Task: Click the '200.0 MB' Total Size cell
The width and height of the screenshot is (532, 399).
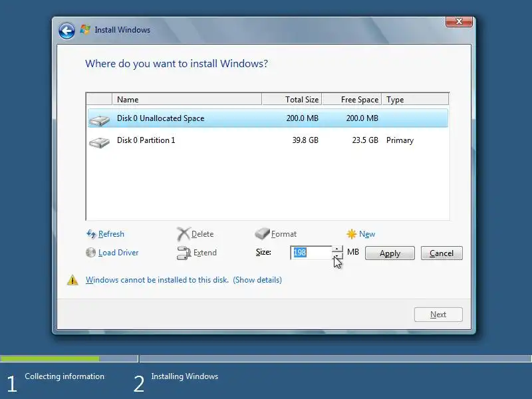Action: 303,118
